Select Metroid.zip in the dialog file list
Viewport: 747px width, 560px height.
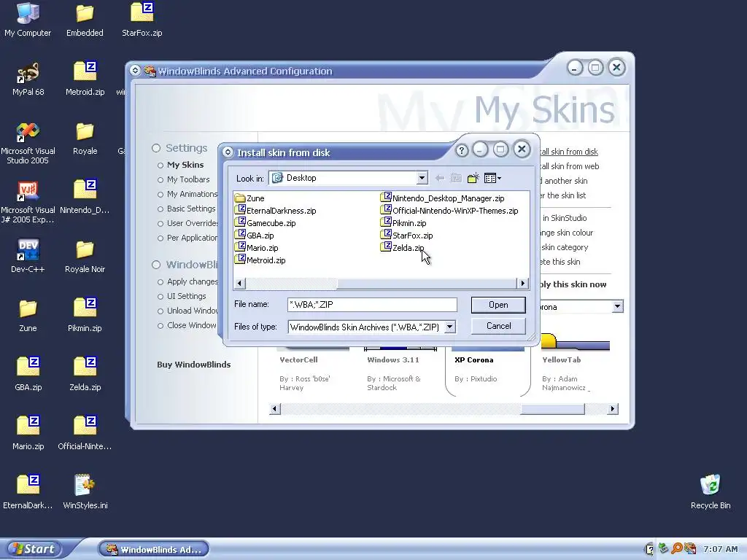tap(260, 260)
